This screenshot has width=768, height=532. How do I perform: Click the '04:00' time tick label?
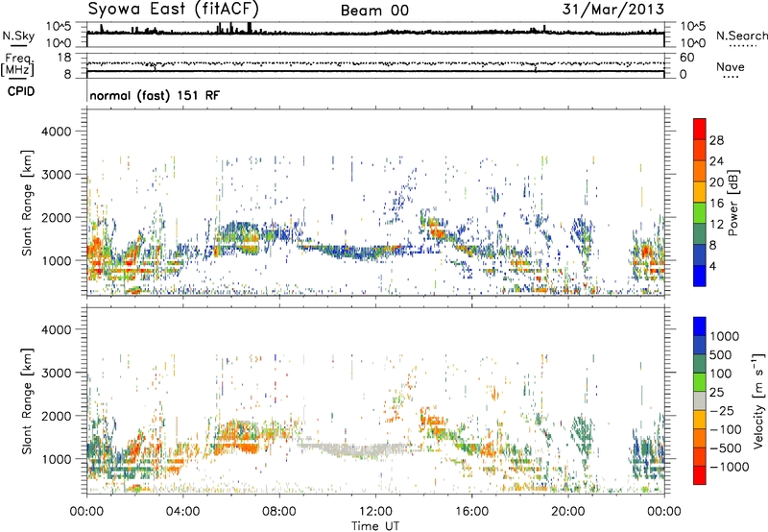point(183,512)
